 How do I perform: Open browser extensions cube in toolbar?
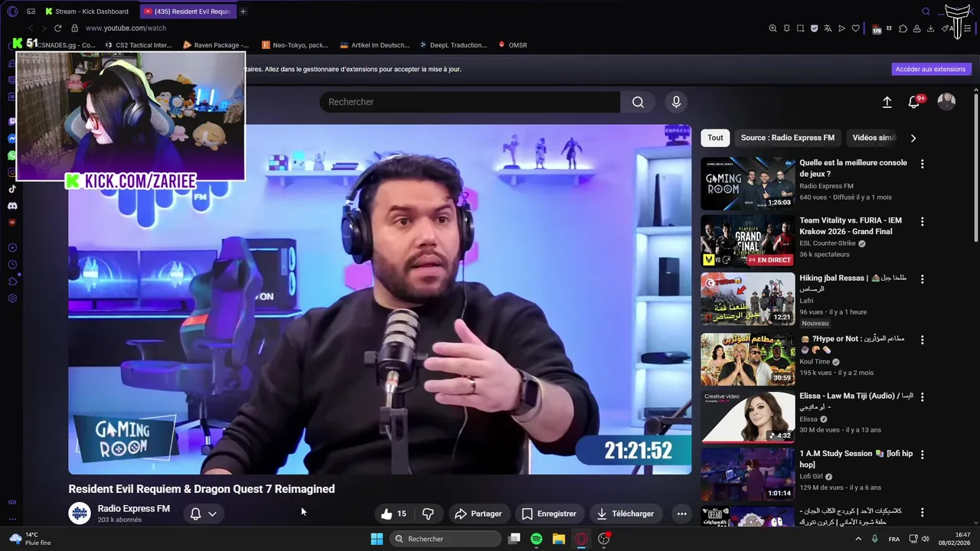(x=903, y=28)
